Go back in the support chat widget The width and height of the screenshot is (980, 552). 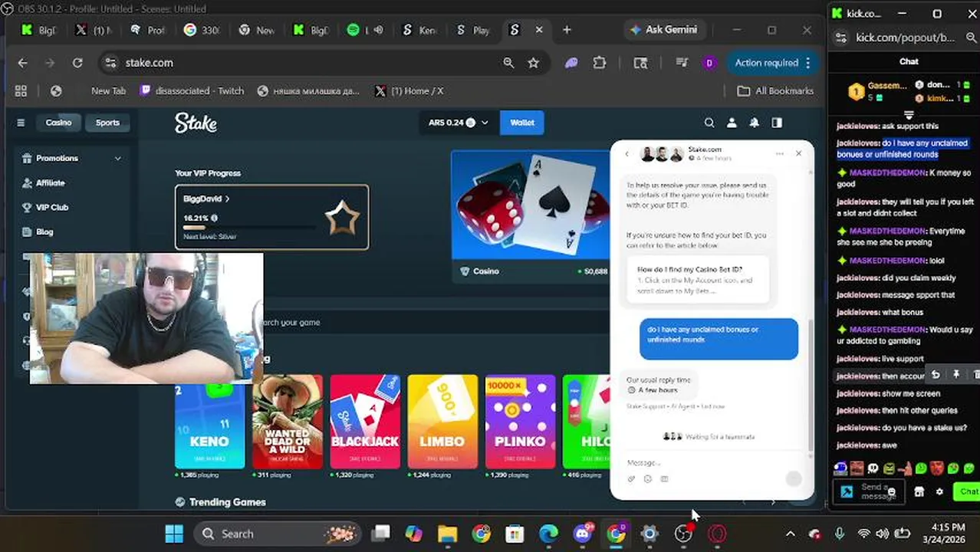(626, 154)
